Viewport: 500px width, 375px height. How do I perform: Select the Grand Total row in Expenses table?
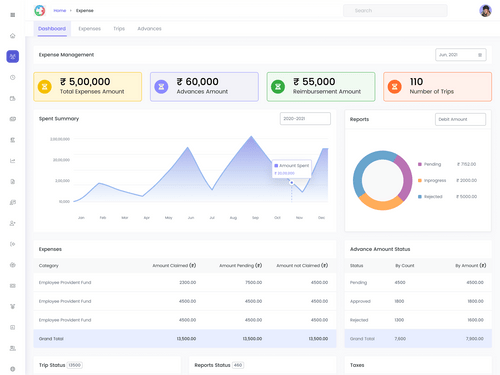point(185,339)
